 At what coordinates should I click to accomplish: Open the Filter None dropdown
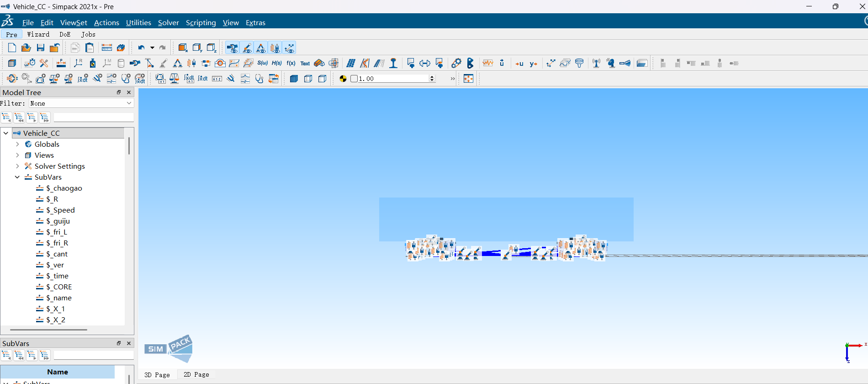pyautogui.click(x=81, y=103)
